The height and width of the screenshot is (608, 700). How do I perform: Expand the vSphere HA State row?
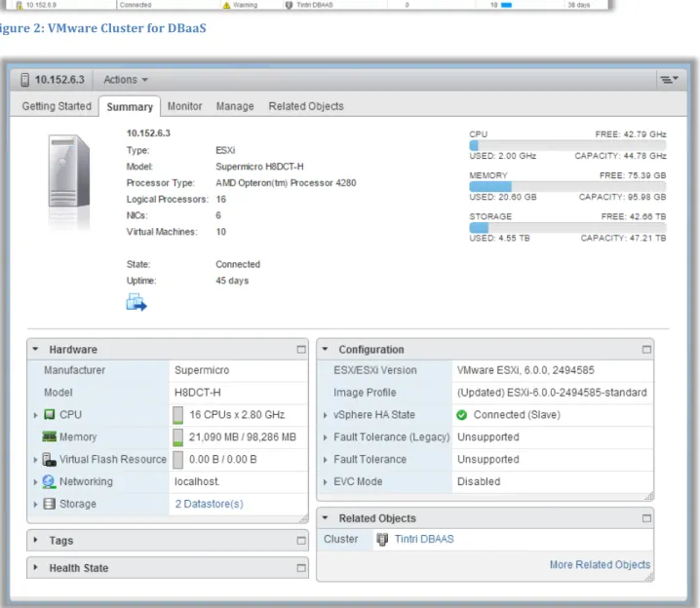click(x=326, y=415)
